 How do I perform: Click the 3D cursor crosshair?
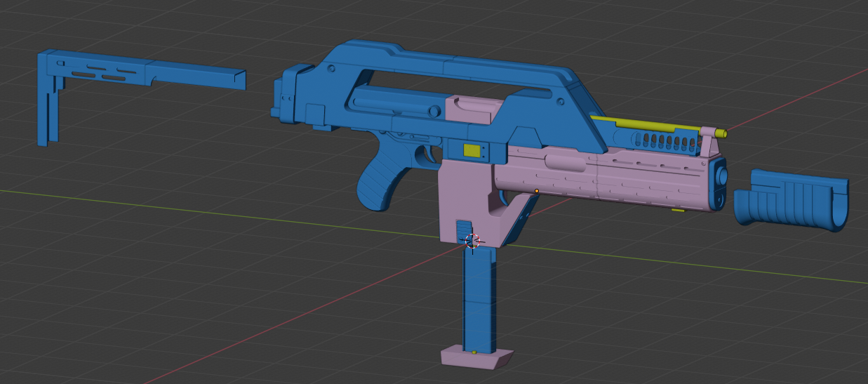click(473, 241)
